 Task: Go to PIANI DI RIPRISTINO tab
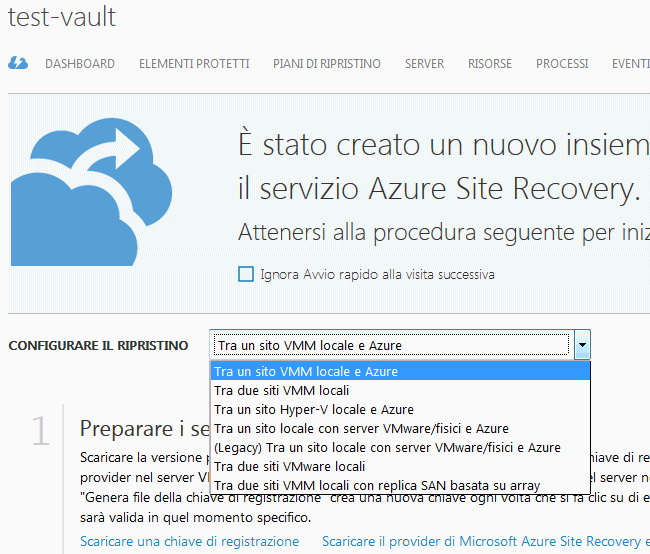(327, 63)
